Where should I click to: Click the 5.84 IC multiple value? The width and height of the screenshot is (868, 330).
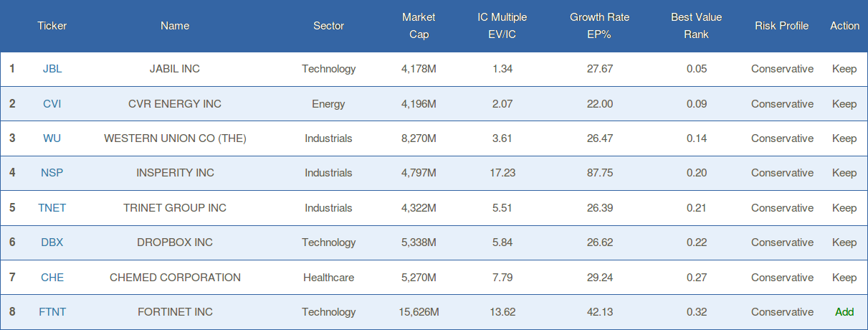pyautogui.click(x=502, y=242)
